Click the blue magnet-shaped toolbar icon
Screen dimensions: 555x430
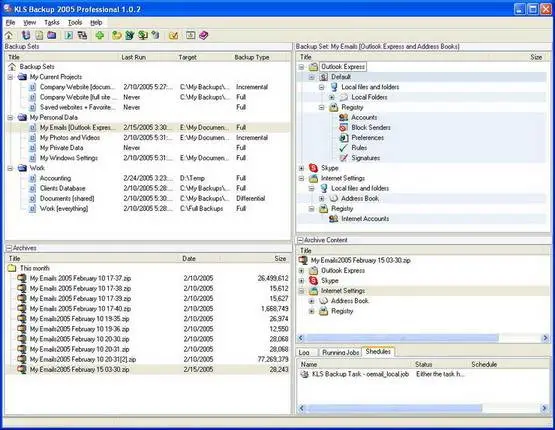pyautogui.click(x=25, y=35)
